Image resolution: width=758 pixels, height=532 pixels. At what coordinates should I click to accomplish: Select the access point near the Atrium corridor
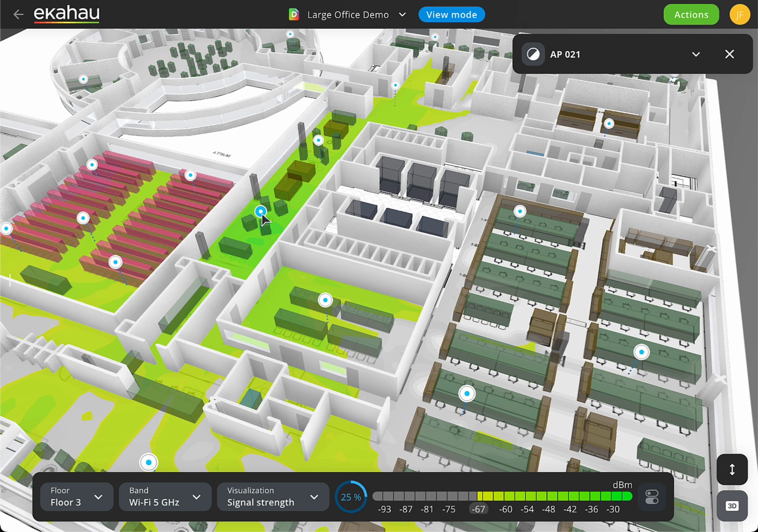pyautogui.click(x=318, y=140)
